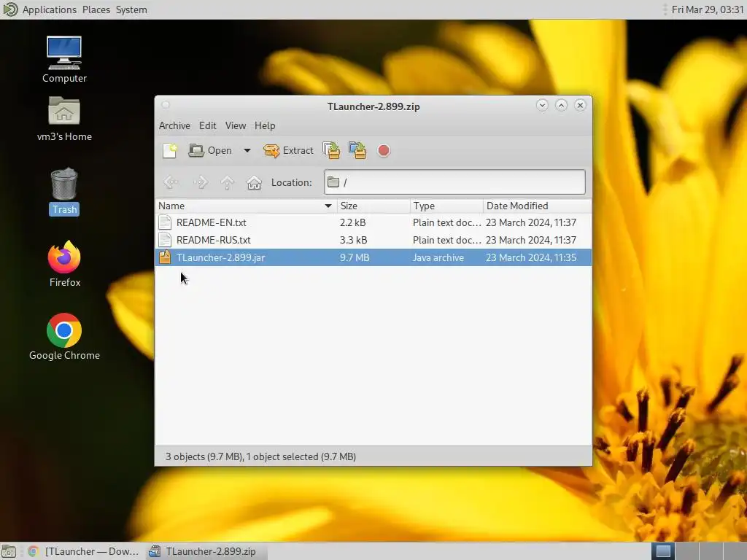Click the back navigation arrow
747x560 pixels.
[x=171, y=182]
